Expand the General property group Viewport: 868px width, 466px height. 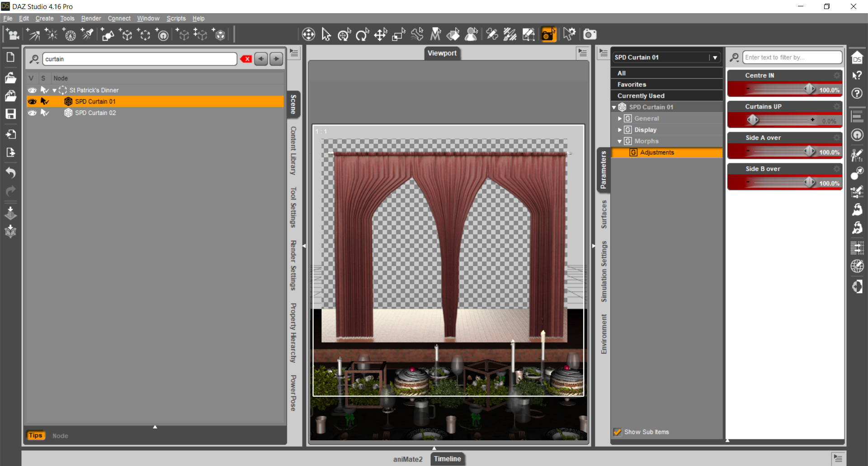(x=620, y=119)
